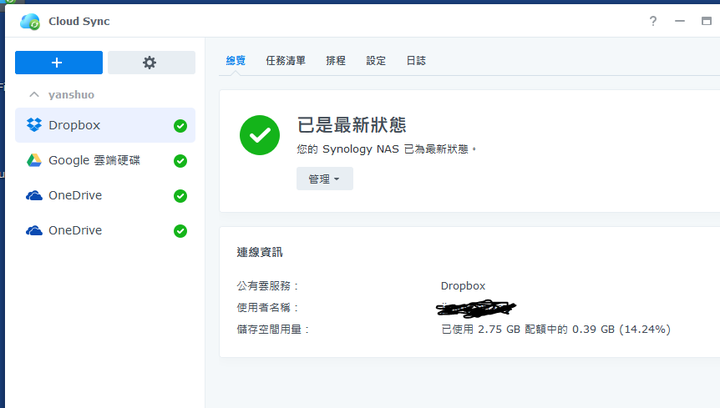Click the Dropbox logo icon
720x408 pixels.
[34, 125]
